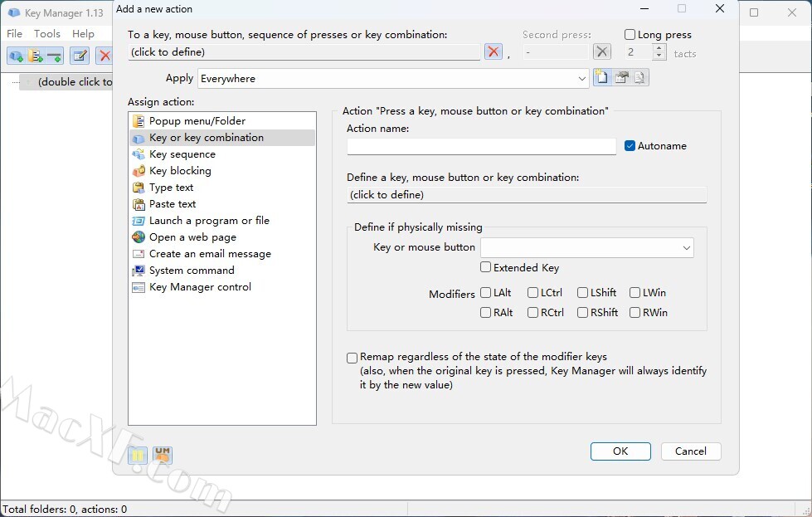The width and height of the screenshot is (812, 517).
Task: Check the RCtrl modifier box
Action: 532,312
